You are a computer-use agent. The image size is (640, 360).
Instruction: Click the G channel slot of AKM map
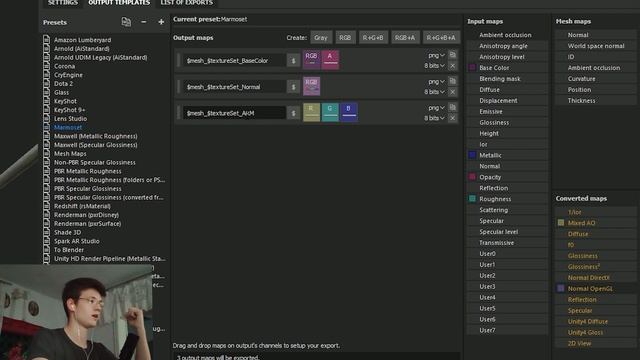click(330, 112)
